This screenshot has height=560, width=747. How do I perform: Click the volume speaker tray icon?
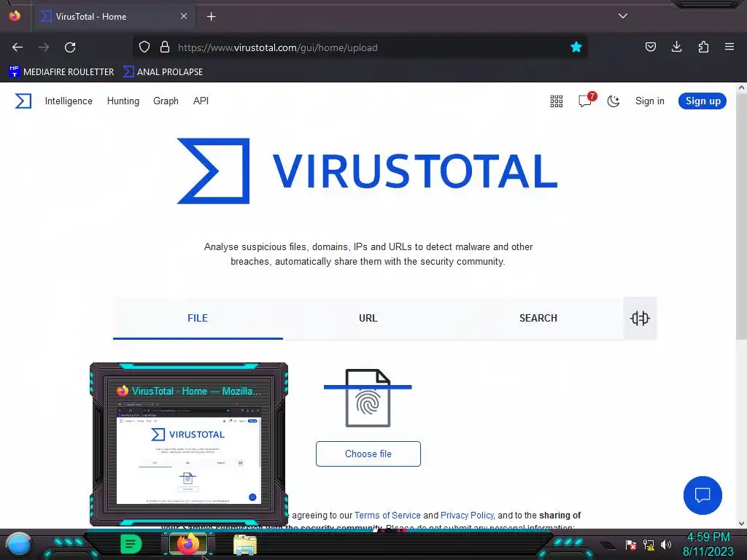tap(666, 545)
